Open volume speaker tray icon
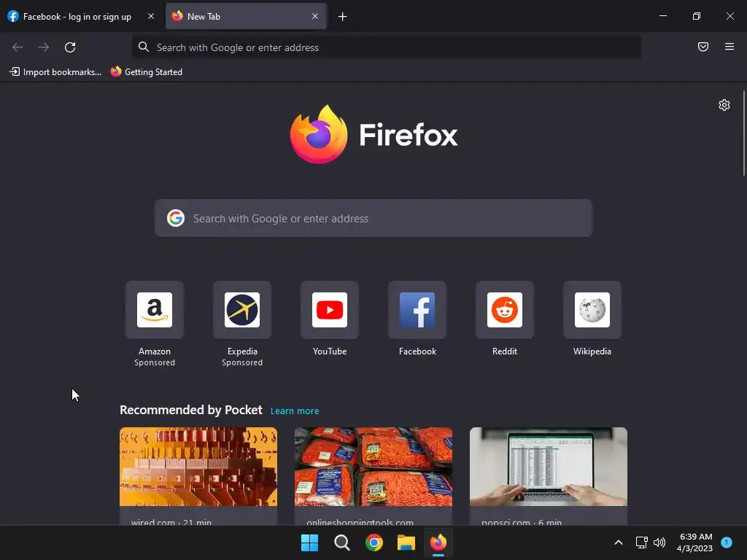Image resolution: width=747 pixels, height=560 pixels. 659,542
